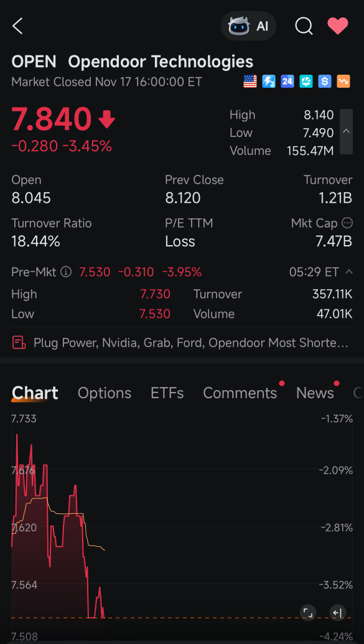Click the fullscreen expand icon on the chart
Viewport: 364px width, 644px height.
308,612
